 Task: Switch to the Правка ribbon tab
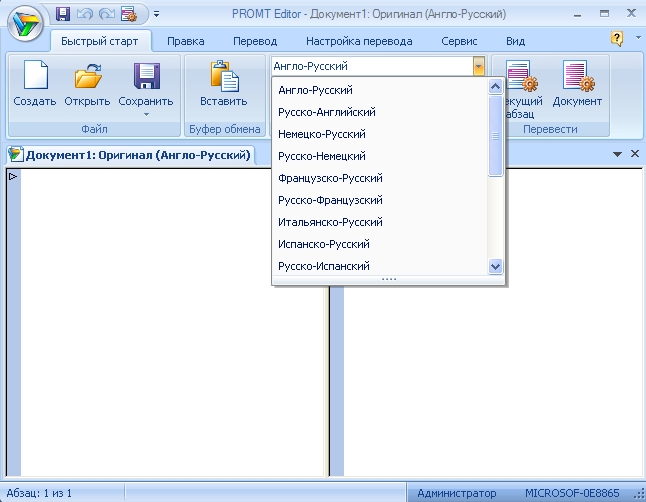[x=186, y=41]
